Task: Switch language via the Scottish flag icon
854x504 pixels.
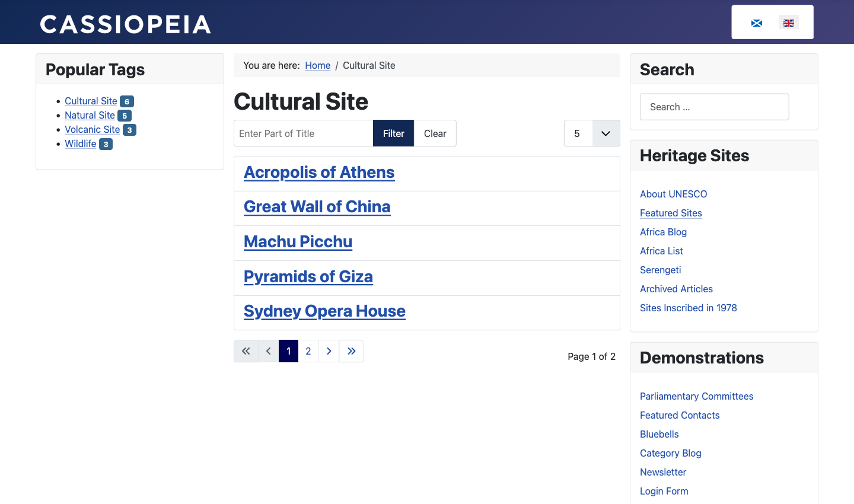Action: coord(757,23)
